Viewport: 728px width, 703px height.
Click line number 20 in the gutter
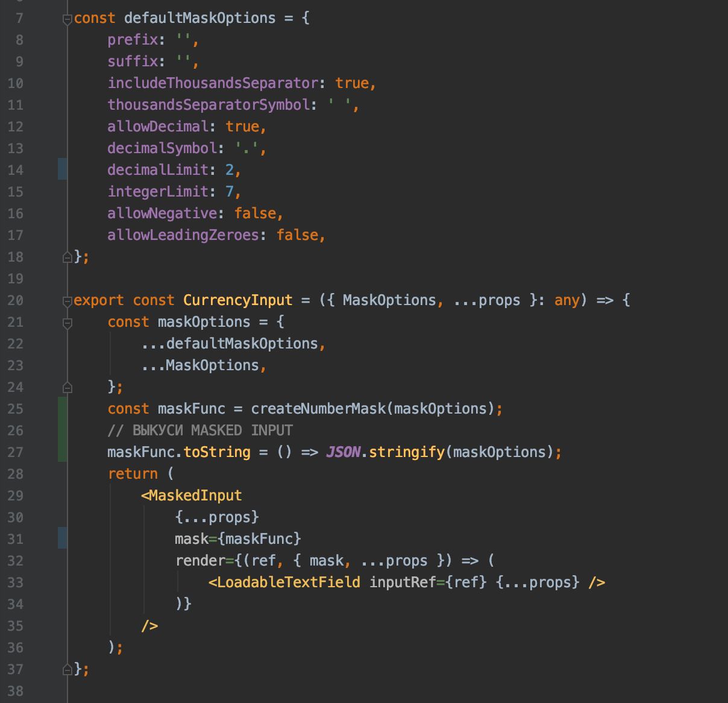[x=16, y=300]
